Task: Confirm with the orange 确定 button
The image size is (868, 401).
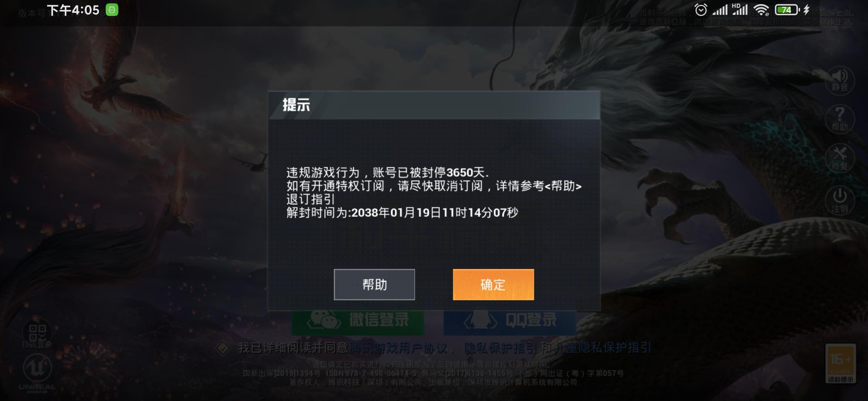Action: pos(493,284)
